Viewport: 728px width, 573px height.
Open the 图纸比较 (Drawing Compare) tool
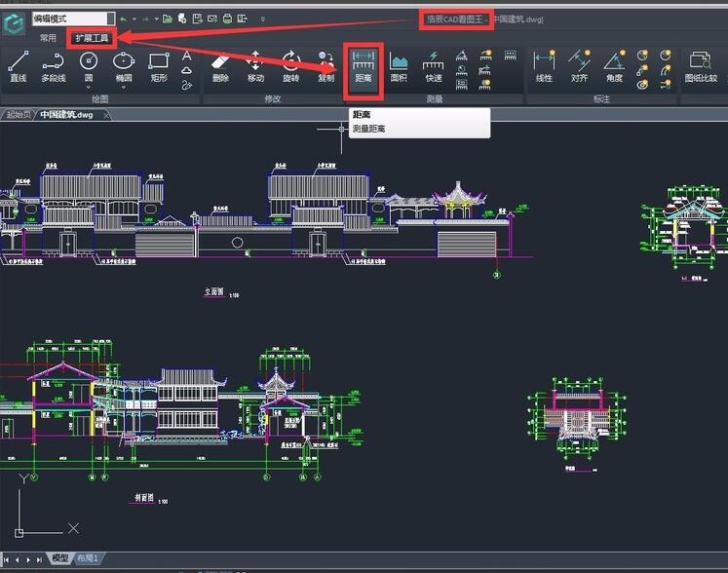pos(700,65)
